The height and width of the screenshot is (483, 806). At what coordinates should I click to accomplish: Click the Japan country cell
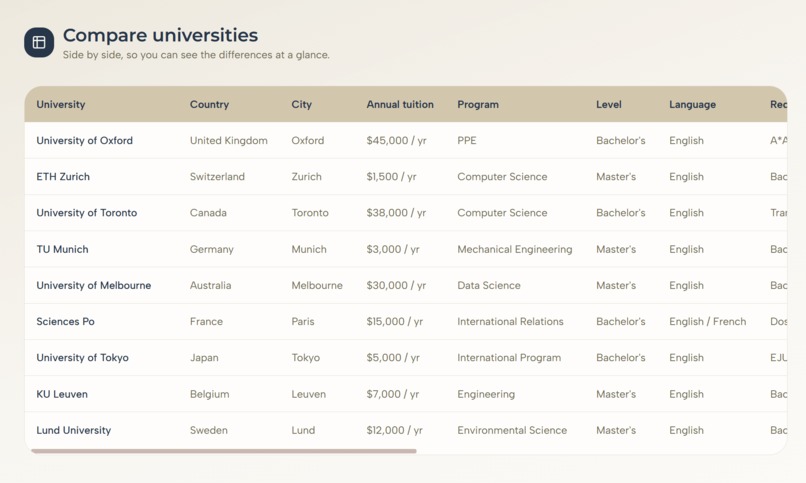pos(204,358)
